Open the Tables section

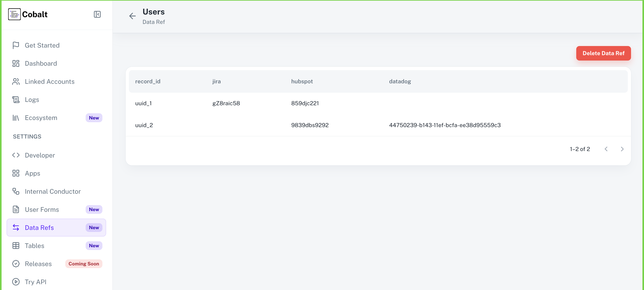point(34,246)
